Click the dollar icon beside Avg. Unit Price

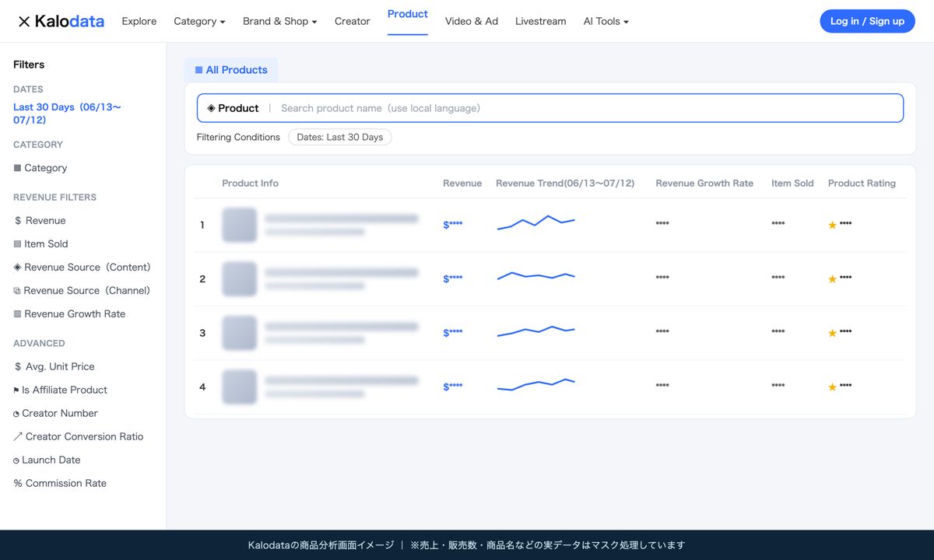(x=18, y=367)
